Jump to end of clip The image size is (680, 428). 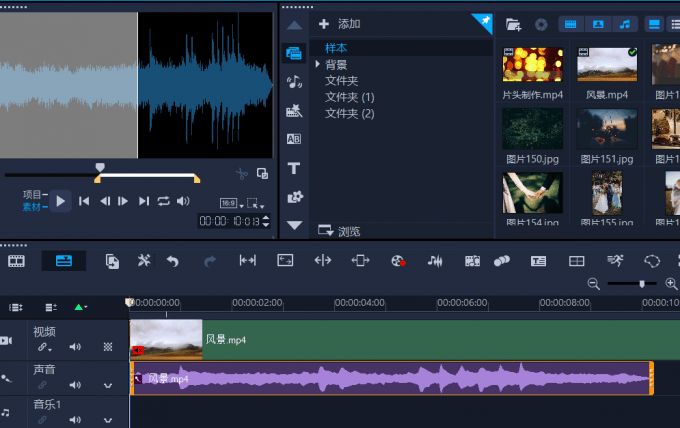tap(144, 201)
